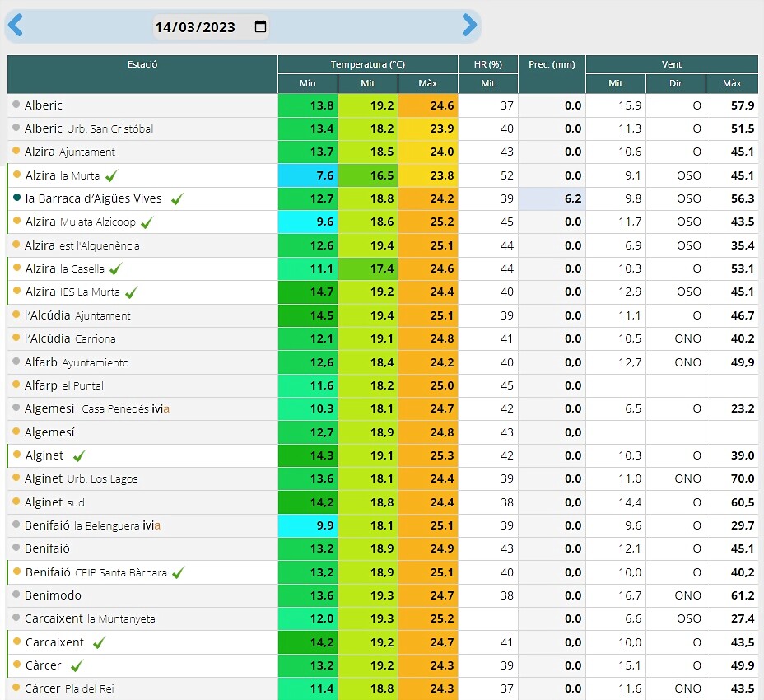Select the 25,3 max temperature for Alginet
Viewport: 764px width, 700px height.
428,455
